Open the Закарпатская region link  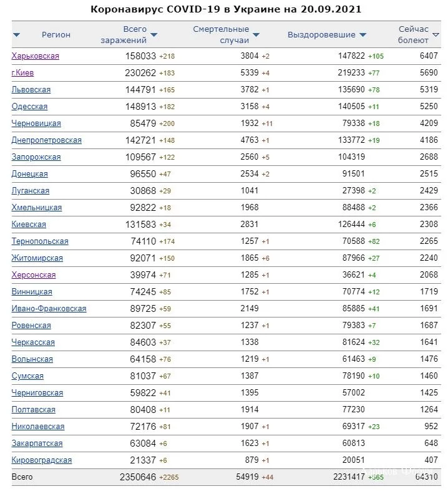coord(37,443)
